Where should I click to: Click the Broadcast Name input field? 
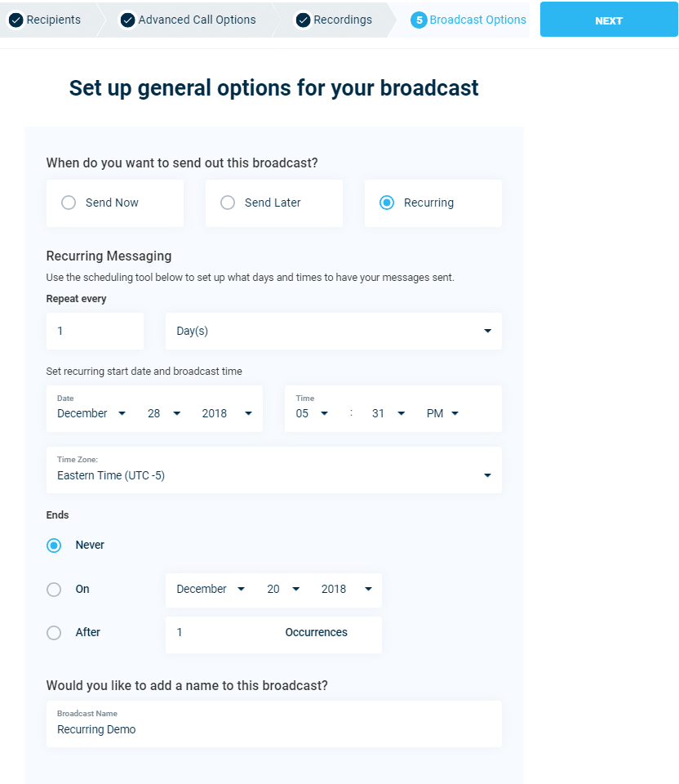(273, 729)
